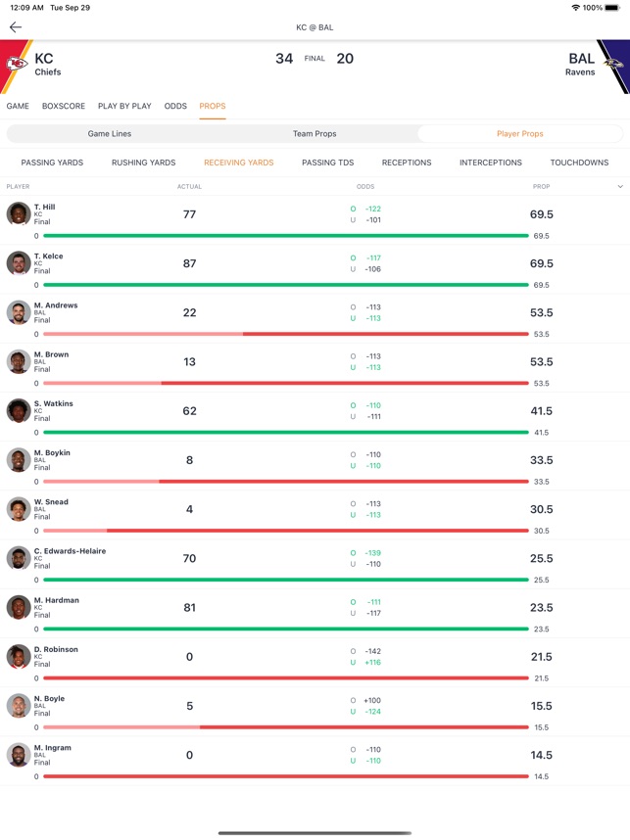The height and width of the screenshot is (840, 630).
Task: Tap the Baltimore Ravens logo
Action: tap(612, 65)
